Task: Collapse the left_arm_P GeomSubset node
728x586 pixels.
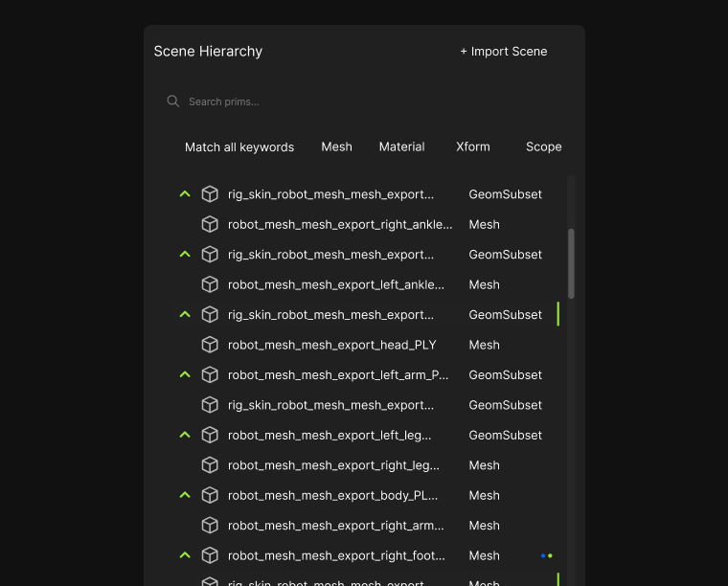Action: pos(185,374)
